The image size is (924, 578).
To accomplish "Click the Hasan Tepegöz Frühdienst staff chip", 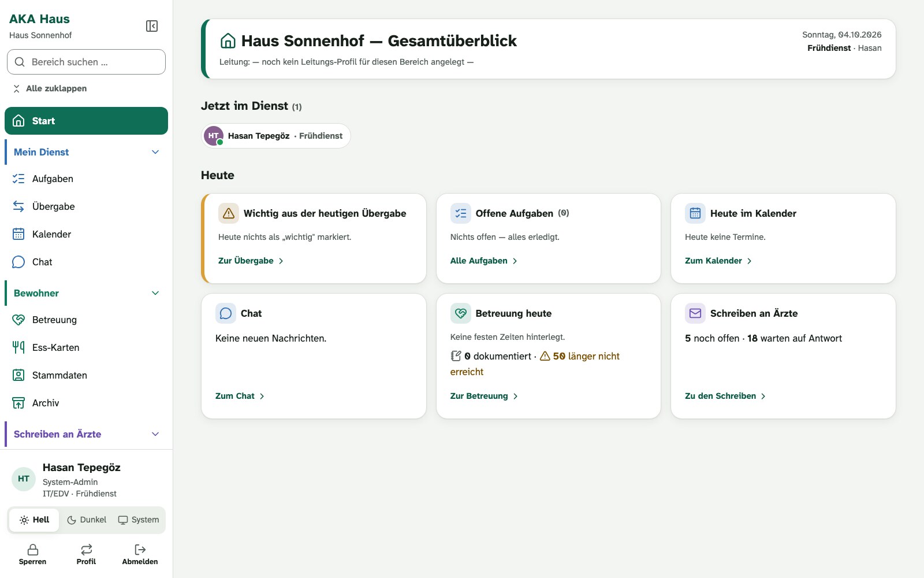I will point(276,136).
